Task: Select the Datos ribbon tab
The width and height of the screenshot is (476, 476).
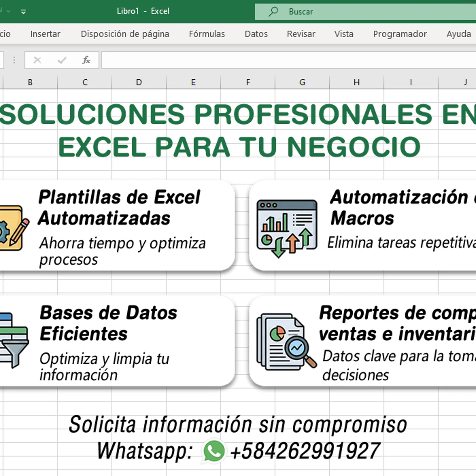Action: 256,34
